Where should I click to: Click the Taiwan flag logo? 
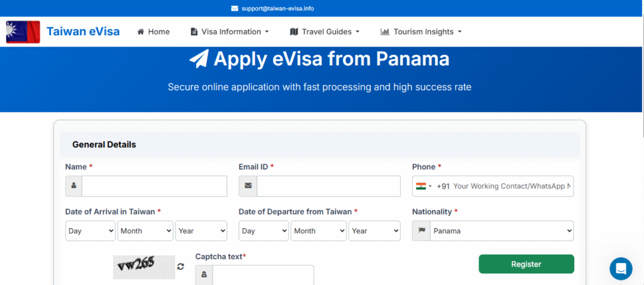(x=23, y=32)
